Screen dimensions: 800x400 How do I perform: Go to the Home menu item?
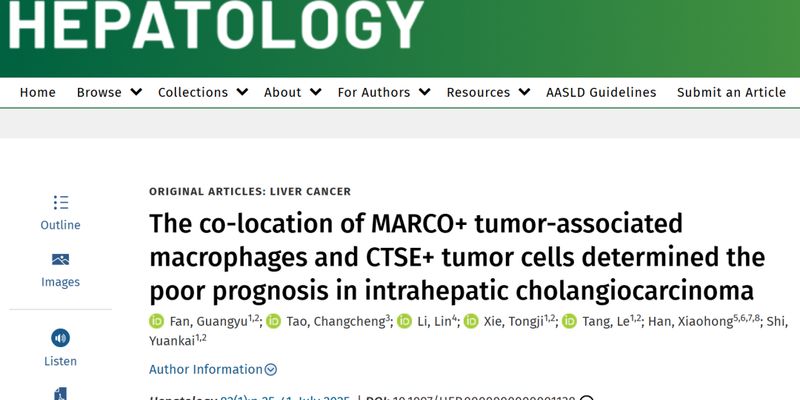click(x=38, y=92)
